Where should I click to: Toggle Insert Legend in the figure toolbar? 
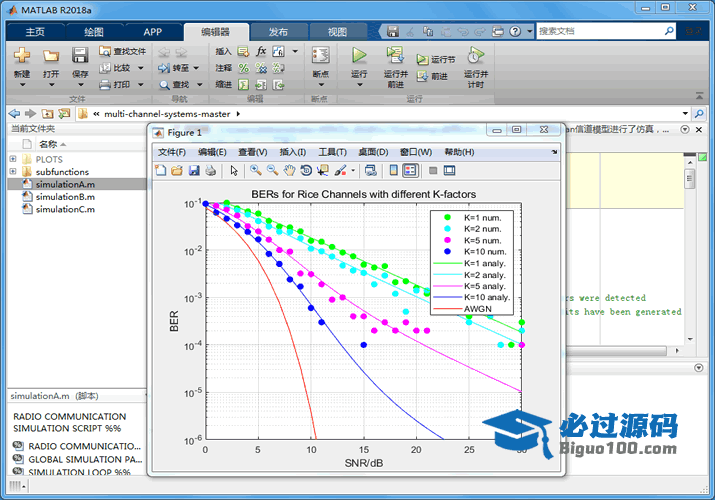tap(410, 170)
